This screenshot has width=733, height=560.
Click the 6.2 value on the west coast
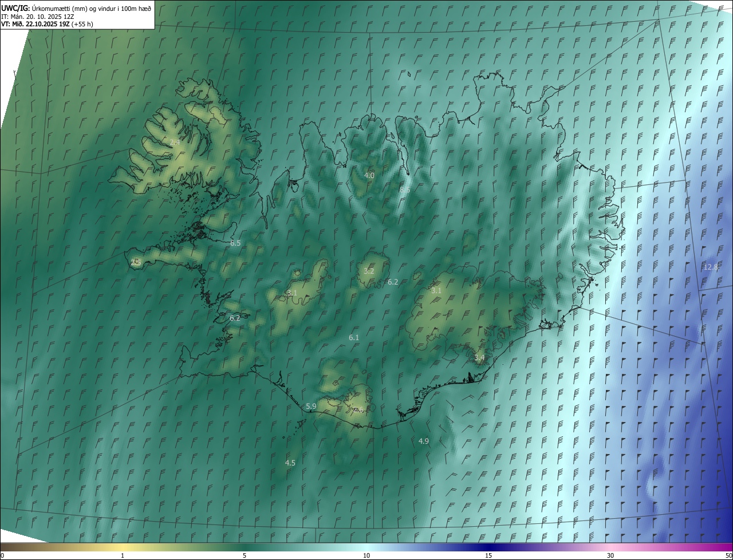[235, 318]
